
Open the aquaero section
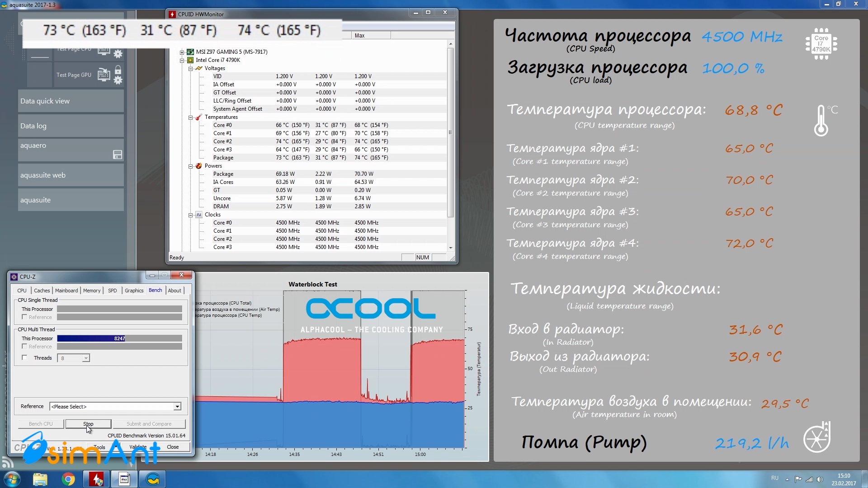click(x=71, y=150)
